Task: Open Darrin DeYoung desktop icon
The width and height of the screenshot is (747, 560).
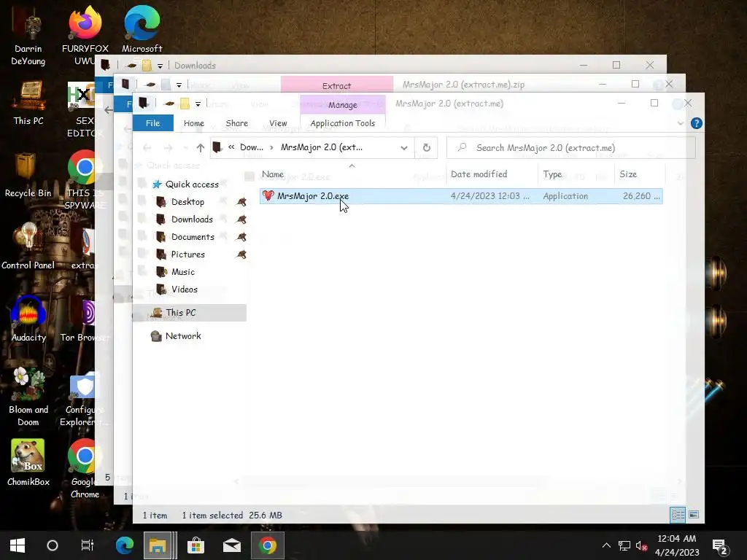Action: (28, 36)
